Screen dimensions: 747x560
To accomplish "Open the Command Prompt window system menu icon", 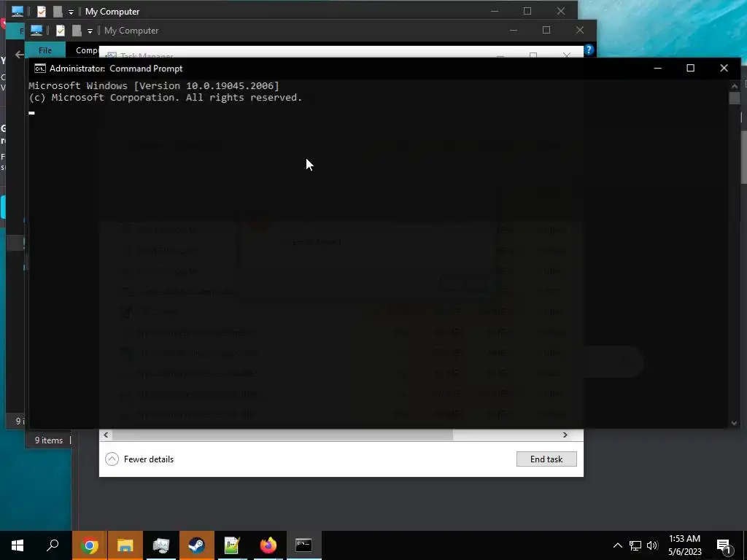I will pyautogui.click(x=40, y=69).
